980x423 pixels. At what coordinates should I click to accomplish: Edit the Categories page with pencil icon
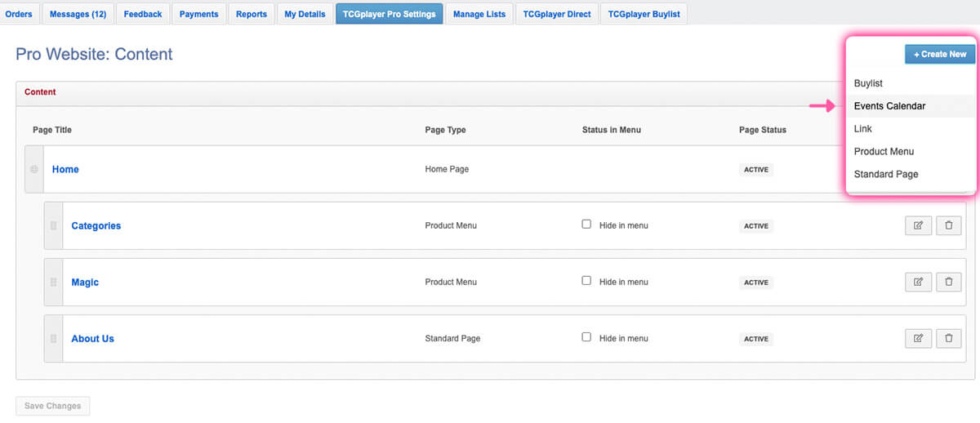coord(918,225)
